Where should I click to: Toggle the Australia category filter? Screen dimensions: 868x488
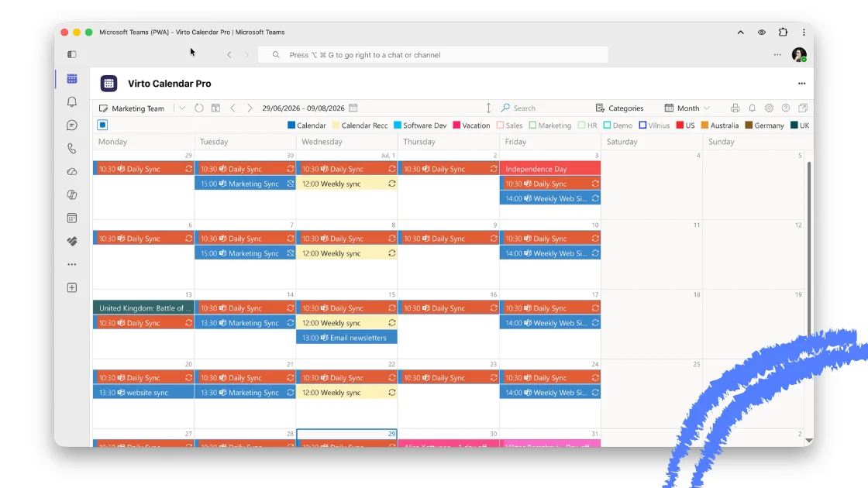pyautogui.click(x=720, y=125)
